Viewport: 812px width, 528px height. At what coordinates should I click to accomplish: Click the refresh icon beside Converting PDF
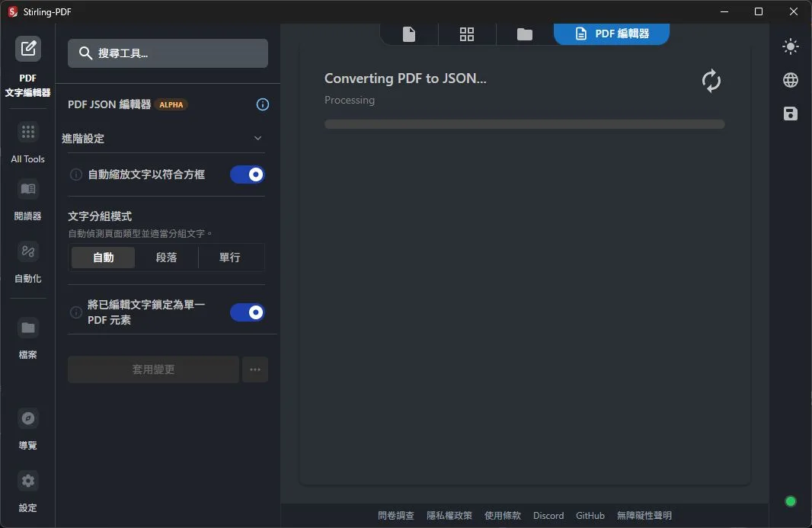click(711, 81)
